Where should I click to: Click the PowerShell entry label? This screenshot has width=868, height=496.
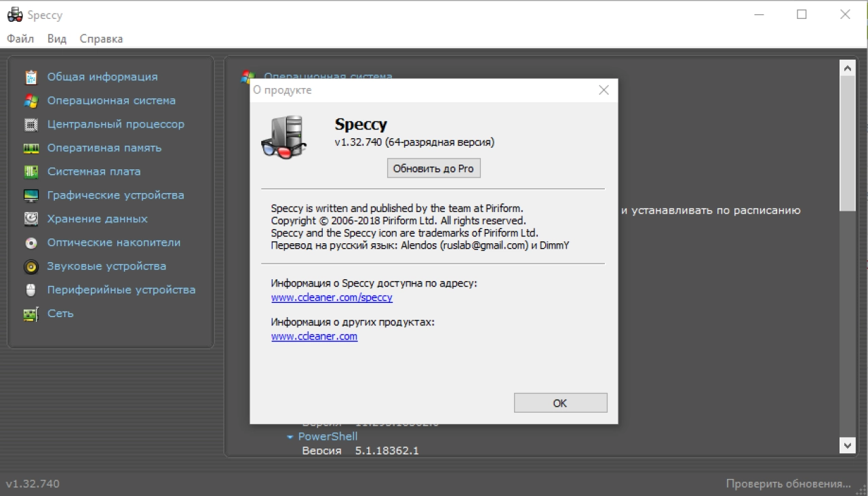coord(328,437)
